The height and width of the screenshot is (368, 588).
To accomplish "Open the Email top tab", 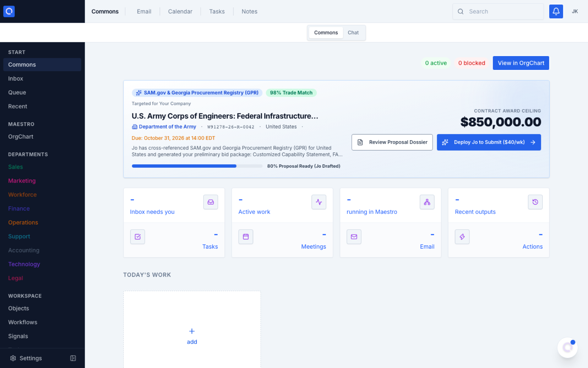I will 144,11.
